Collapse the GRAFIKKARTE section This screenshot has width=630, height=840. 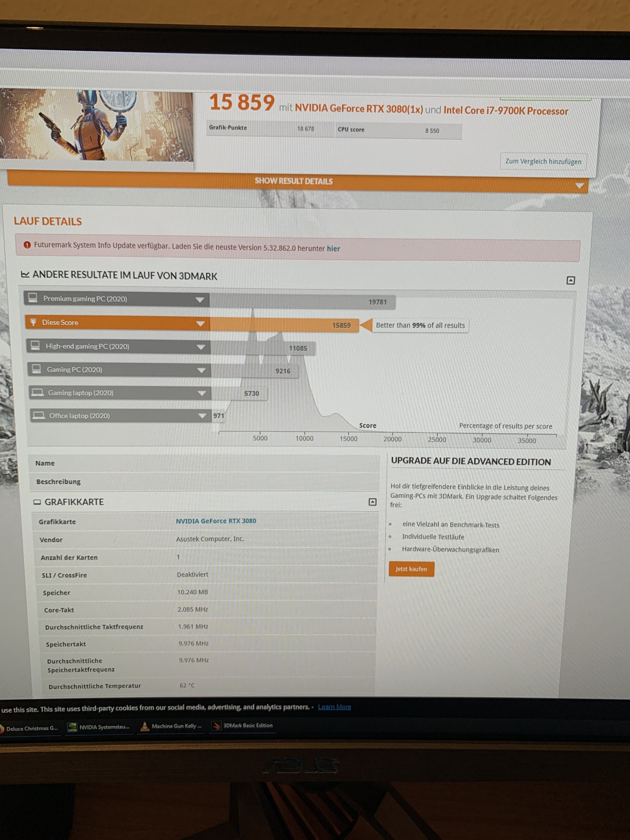(372, 502)
